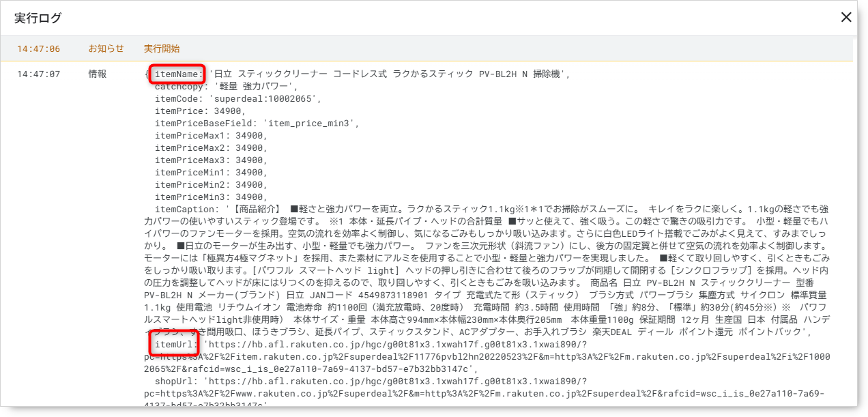Click the 情報 log level label

pyautogui.click(x=98, y=74)
